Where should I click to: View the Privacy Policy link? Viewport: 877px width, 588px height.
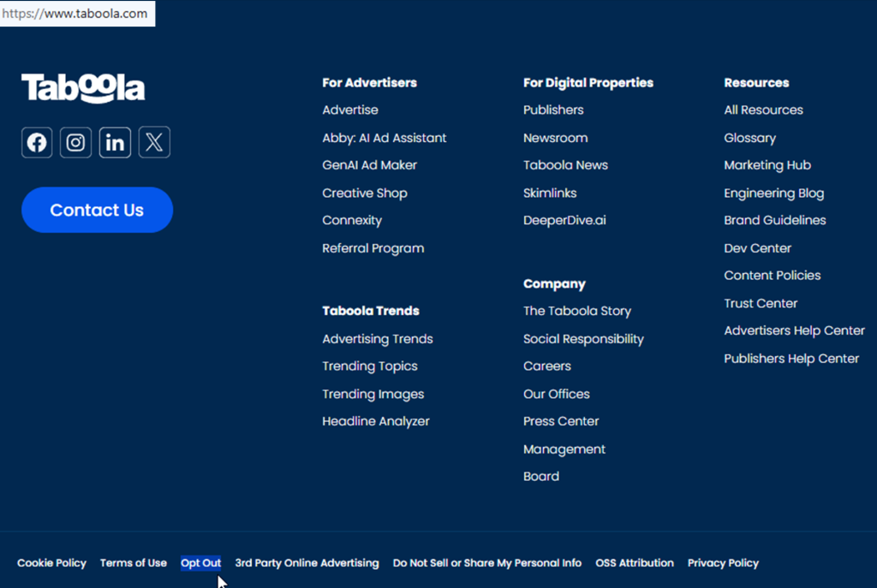point(723,563)
